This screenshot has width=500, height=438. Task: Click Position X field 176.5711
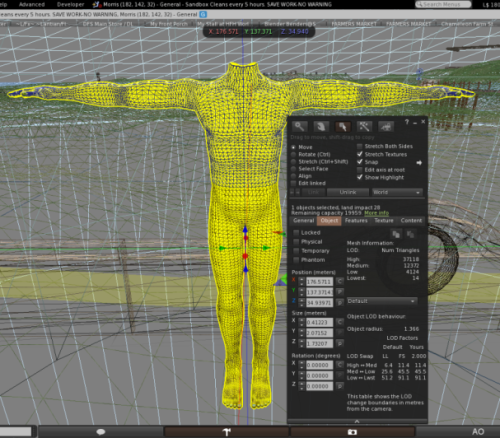click(319, 282)
